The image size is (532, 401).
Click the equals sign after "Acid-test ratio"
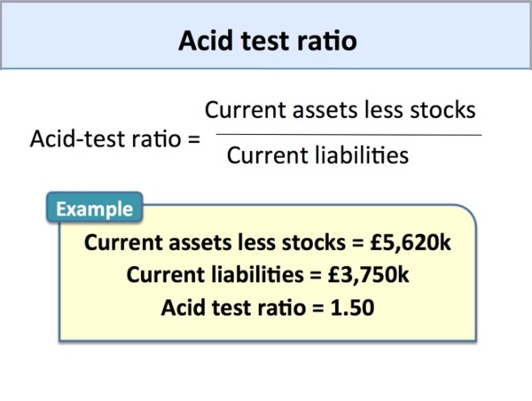(194, 139)
